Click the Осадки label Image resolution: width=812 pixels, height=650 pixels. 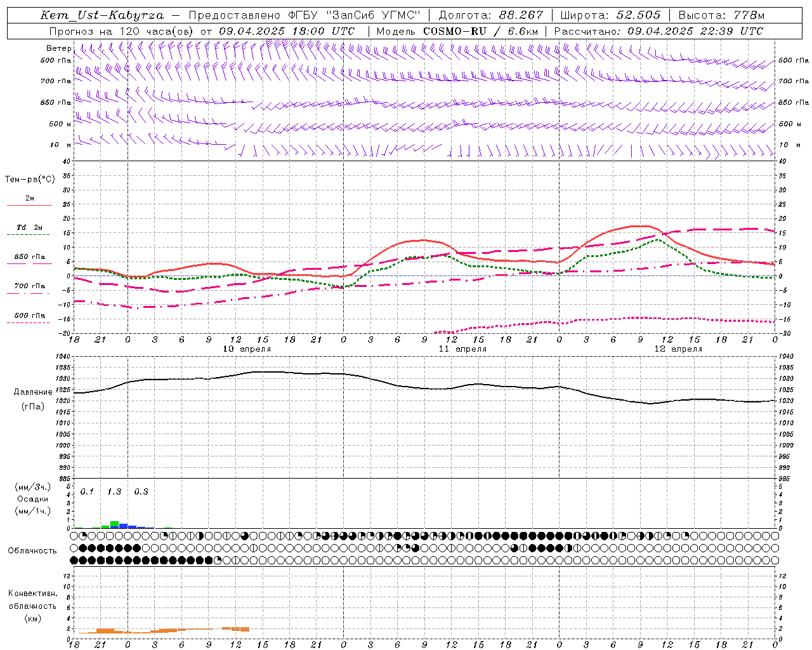tap(33, 499)
